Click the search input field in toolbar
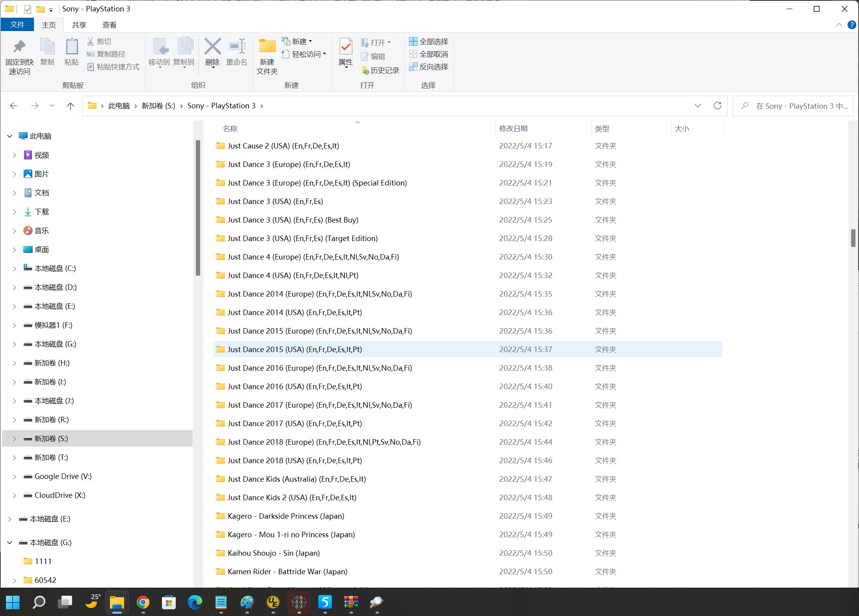The width and height of the screenshot is (859, 616). pos(798,106)
